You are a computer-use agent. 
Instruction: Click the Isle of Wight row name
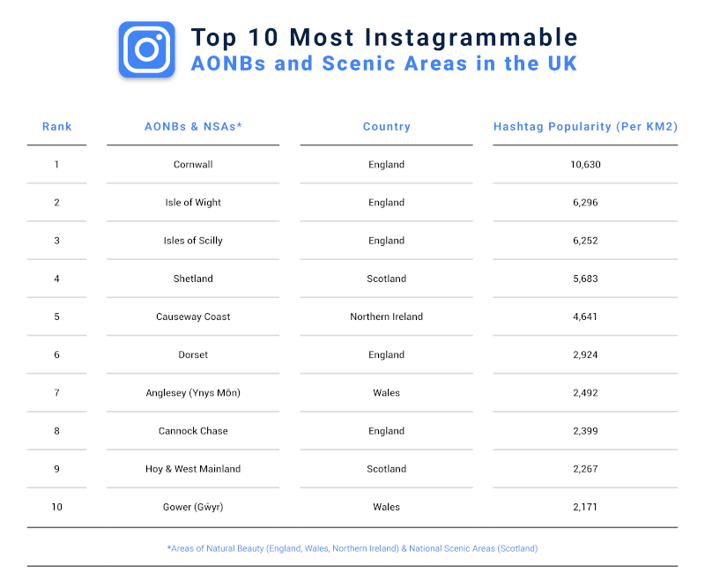193,203
